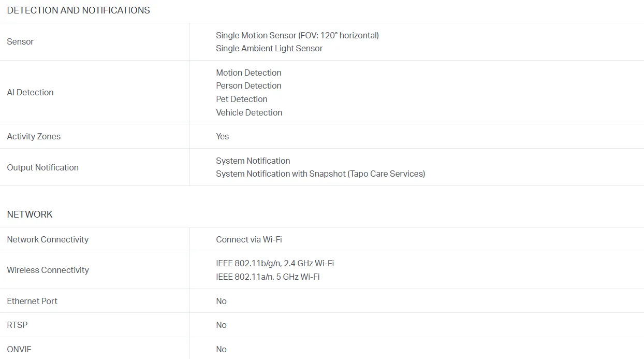Click the RTSP row label
This screenshot has height=359, width=644.
point(17,325)
